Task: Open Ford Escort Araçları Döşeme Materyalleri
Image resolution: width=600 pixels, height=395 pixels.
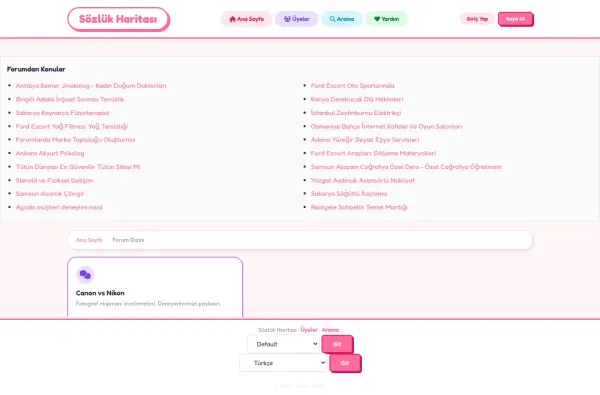Action: (373, 153)
